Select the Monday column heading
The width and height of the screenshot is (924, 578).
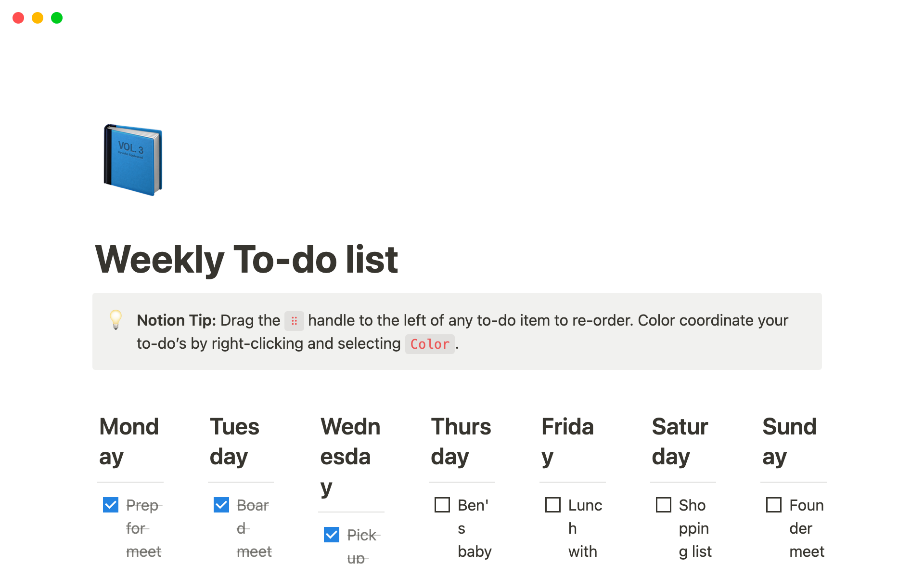pyautogui.click(x=129, y=441)
